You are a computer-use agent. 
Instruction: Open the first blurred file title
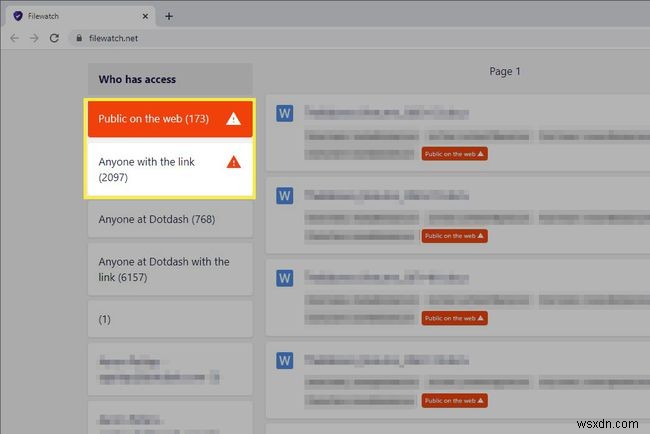[x=387, y=112]
